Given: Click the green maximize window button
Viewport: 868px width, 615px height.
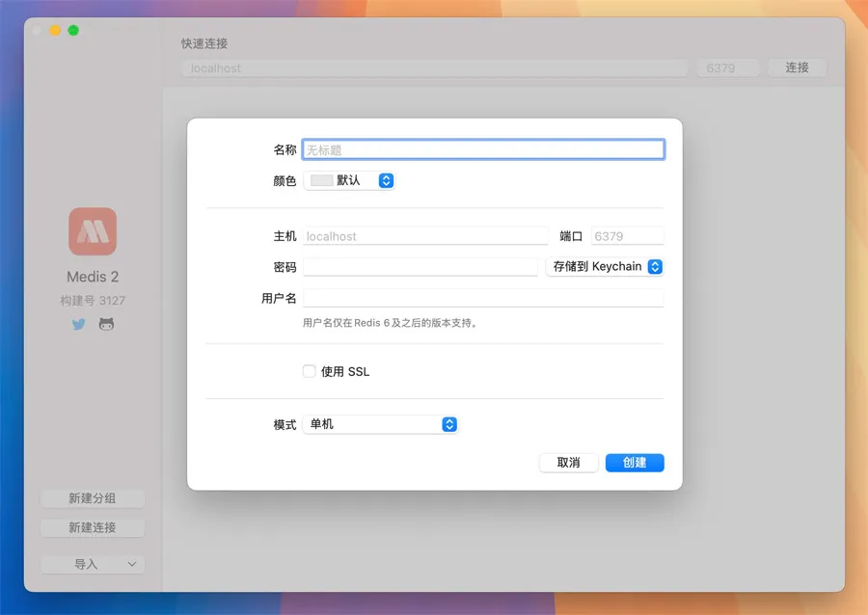Looking at the screenshot, I should tap(73, 30).
